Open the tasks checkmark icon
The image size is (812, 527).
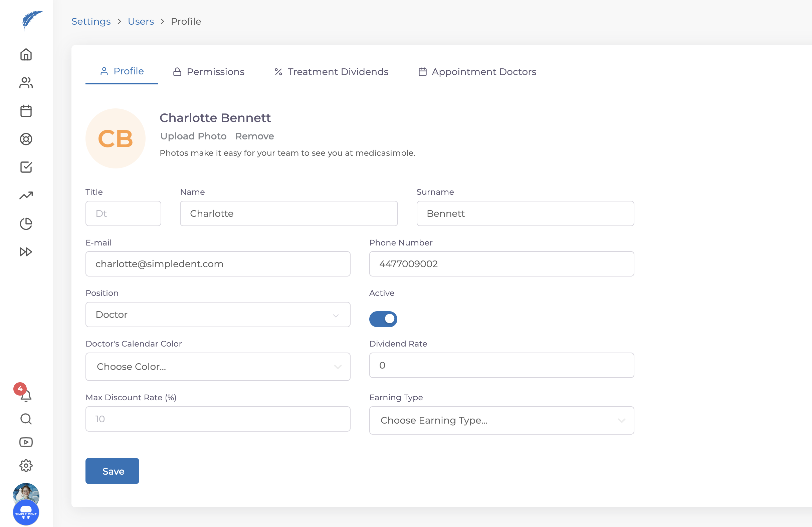(x=26, y=167)
